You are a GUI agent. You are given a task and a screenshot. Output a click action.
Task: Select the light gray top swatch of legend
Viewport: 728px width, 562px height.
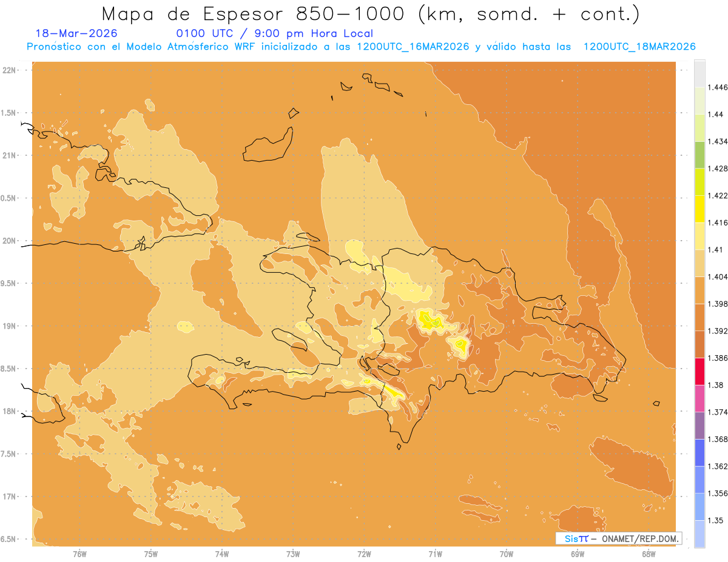tap(699, 73)
